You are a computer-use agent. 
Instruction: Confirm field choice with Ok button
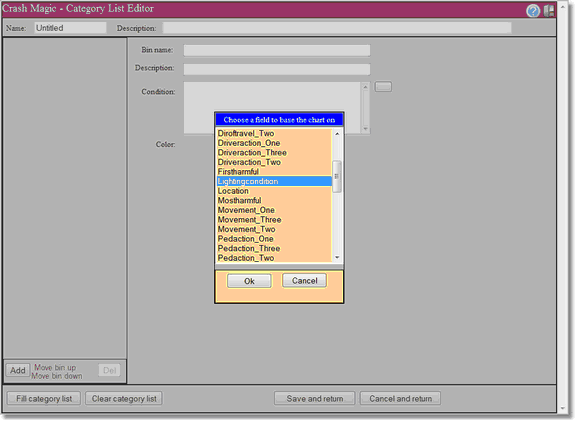pyautogui.click(x=249, y=281)
